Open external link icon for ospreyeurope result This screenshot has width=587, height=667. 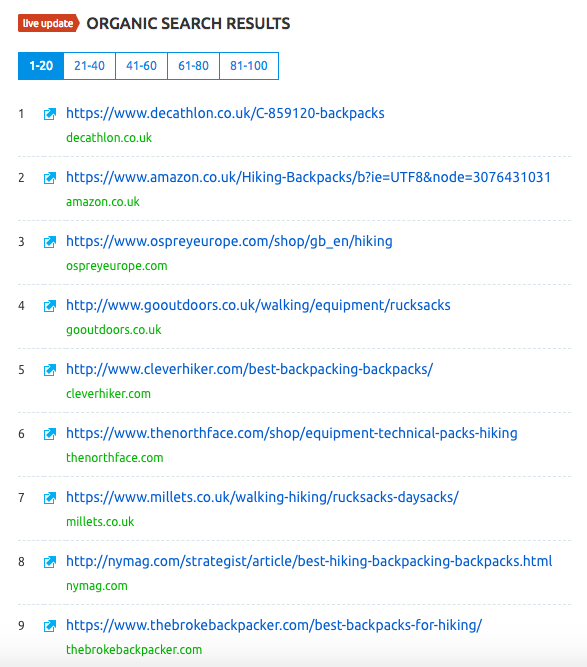tap(50, 242)
